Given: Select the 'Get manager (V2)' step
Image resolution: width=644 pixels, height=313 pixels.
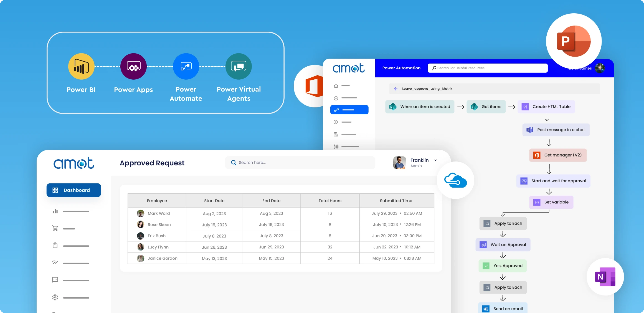Looking at the screenshot, I should click(x=558, y=155).
